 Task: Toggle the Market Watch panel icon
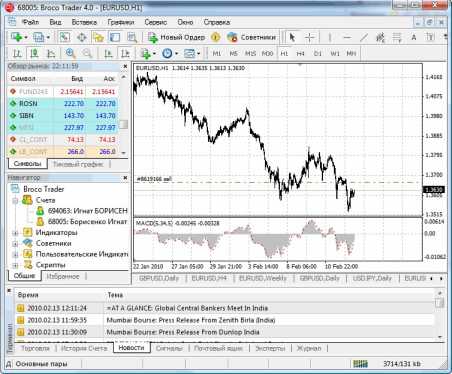(64, 37)
